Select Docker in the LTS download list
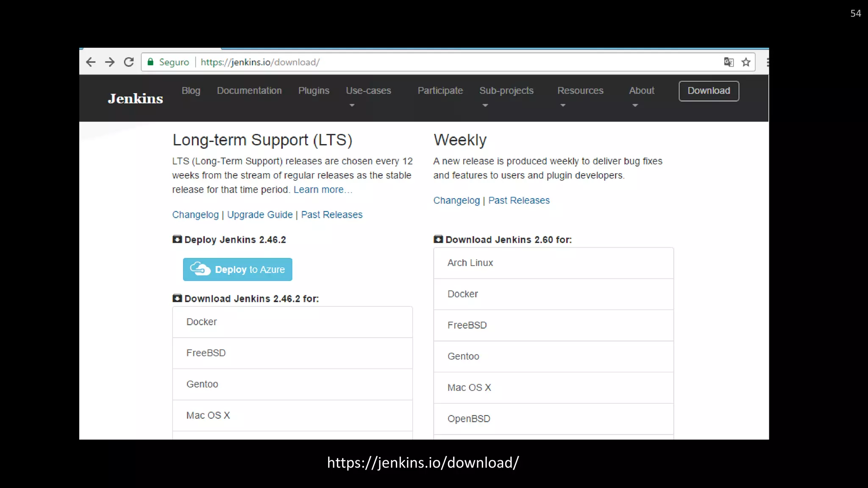The image size is (868, 488). point(292,322)
